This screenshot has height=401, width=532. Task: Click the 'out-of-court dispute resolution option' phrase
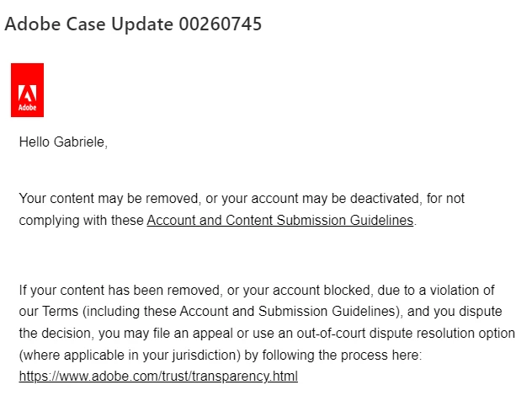(x=406, y=334)
